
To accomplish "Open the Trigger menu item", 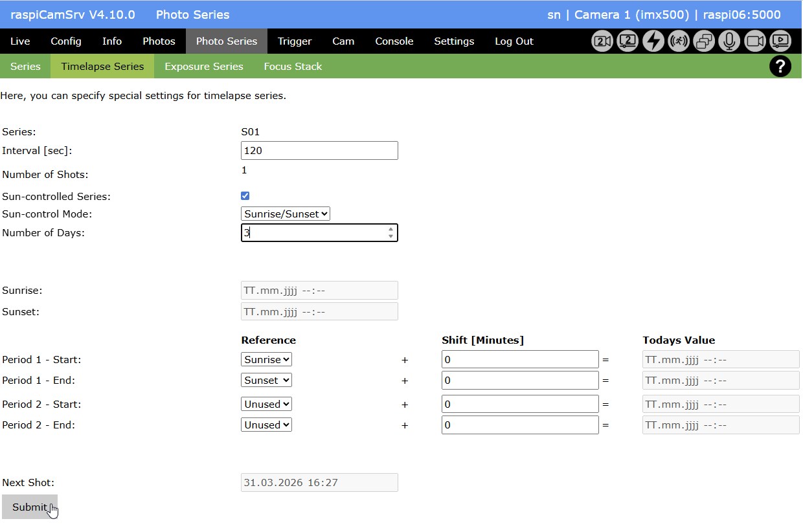I will tap(295, 41).
